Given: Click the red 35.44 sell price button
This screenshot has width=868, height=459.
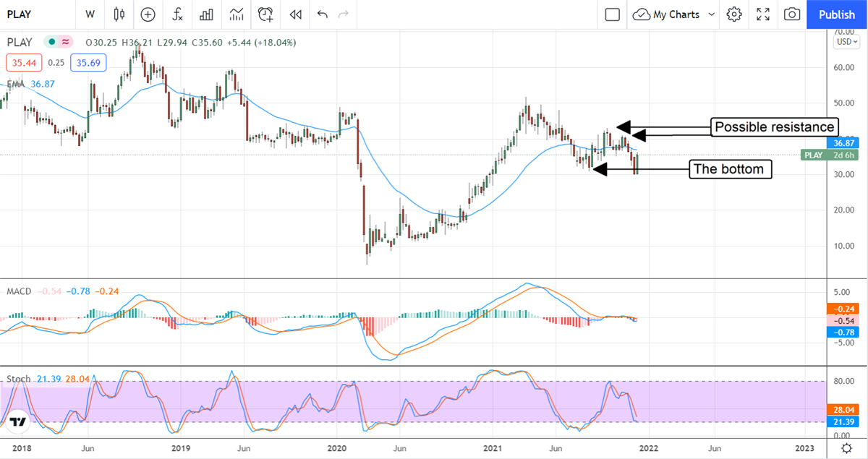Looking at the screenshot, I should [x=24, y=62].
